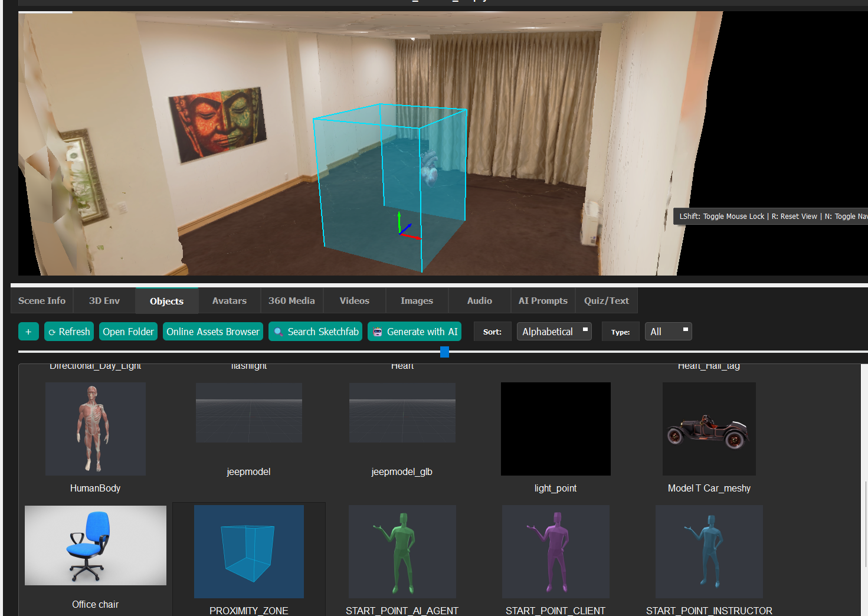Viewport: 868px width, 616px height.
Task: Click the heart model inside the proximity zone
Action: coord(430,169)
